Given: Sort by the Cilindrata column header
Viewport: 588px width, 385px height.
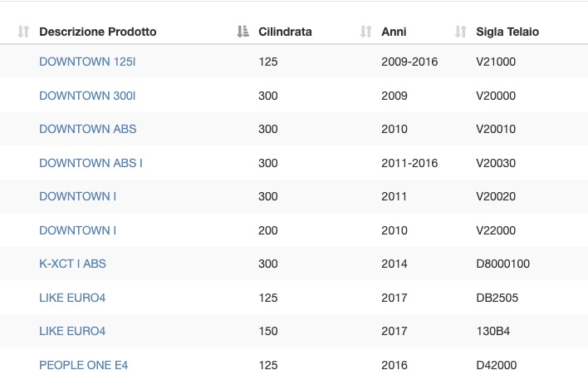Looking at the screenshot, I should [285, 32].
